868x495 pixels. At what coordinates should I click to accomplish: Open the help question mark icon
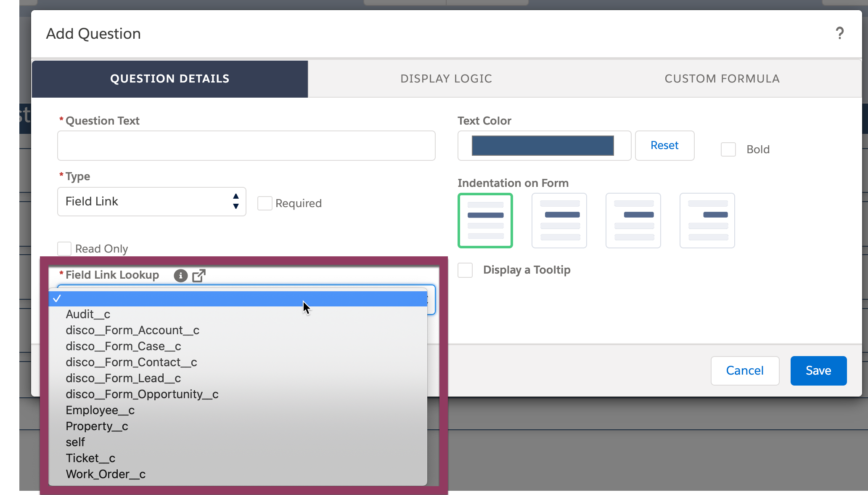pos(839,33)
